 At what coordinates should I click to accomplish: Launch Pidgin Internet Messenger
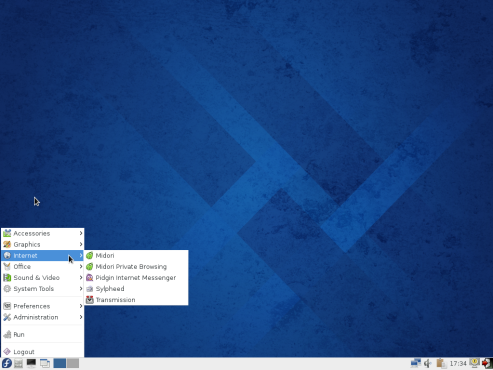[x=136, y=278]
